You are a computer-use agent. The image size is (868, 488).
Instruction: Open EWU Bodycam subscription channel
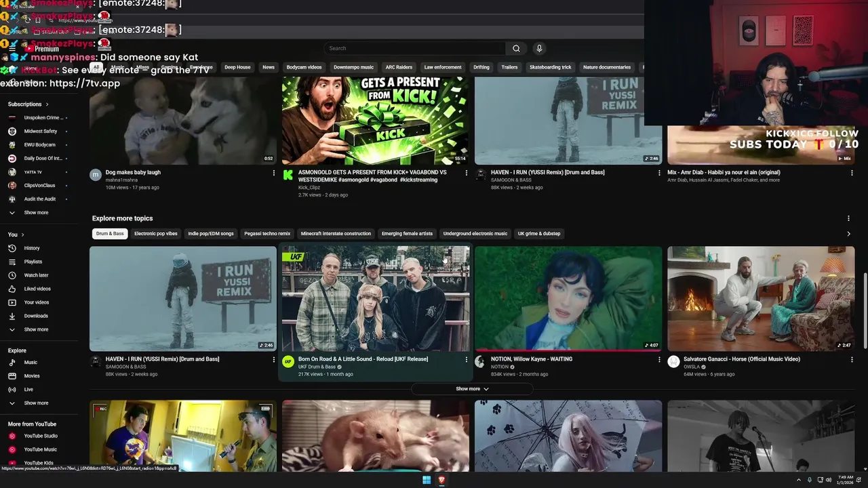40,145
